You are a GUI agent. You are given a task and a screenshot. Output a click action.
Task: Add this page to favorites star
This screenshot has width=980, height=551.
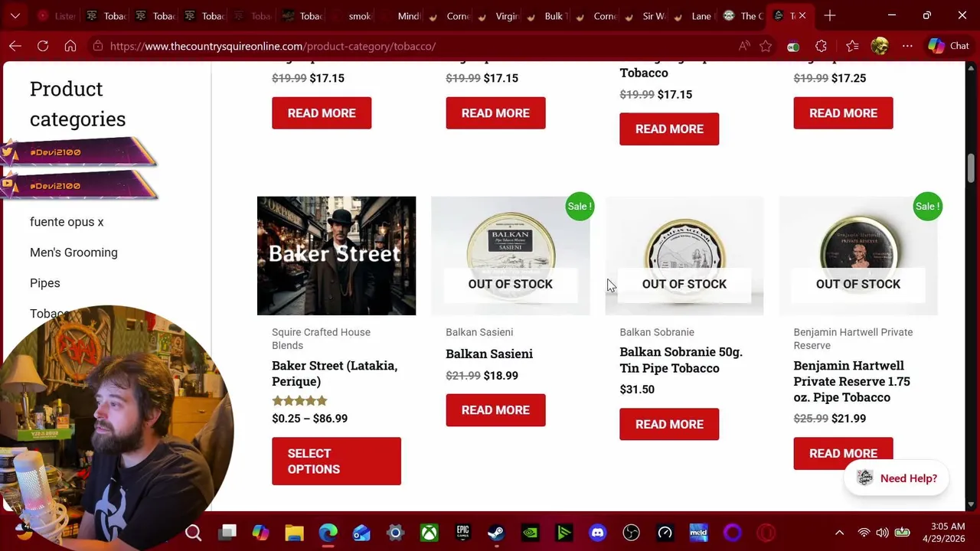pos(766,46)
